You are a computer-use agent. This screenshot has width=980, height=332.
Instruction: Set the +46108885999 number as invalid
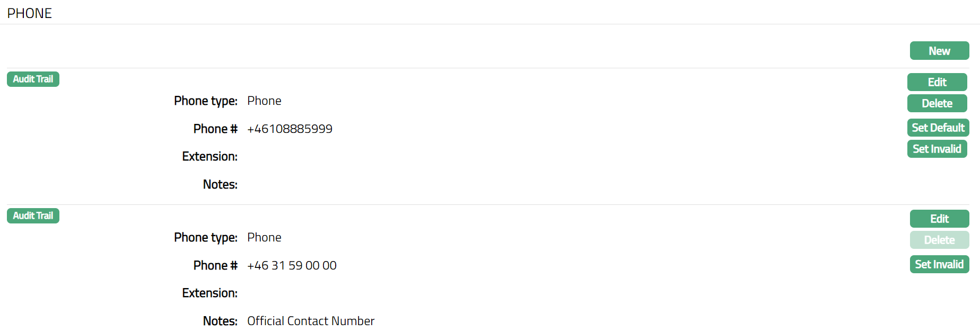(x=937, y=149)
